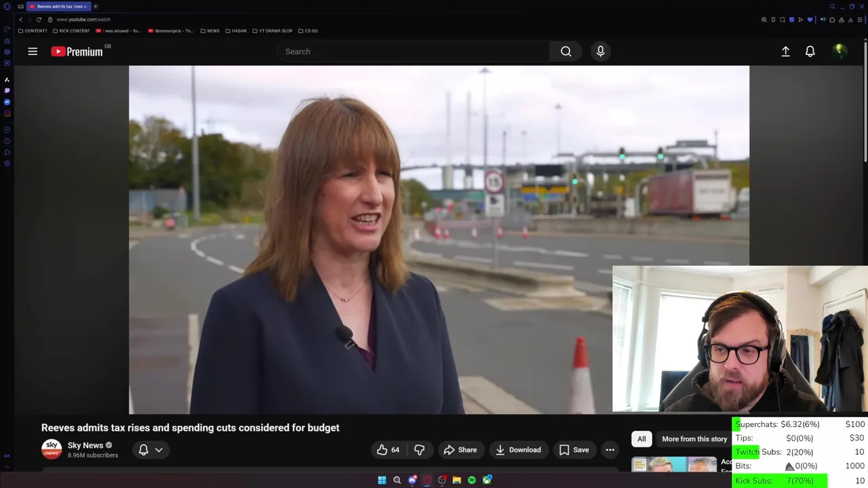Image resolution: width=868 pixels, height=488 pixels.
Task: Click the video title text
Action: (190, 428)
